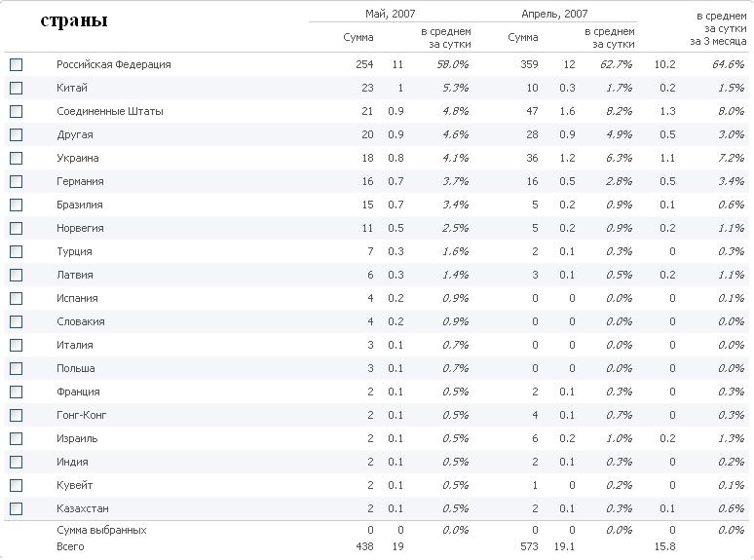Toggle the Казахстан checkbox
Screen dimensions: 754x560
[x=16, y=508]
